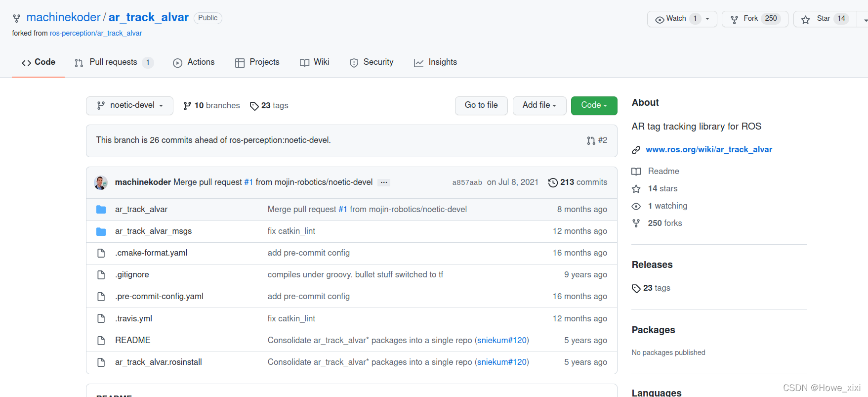Viewport: 868px width, 397px height.
Task: Click the pull request icon beside #2
Action: click(591, 140)
